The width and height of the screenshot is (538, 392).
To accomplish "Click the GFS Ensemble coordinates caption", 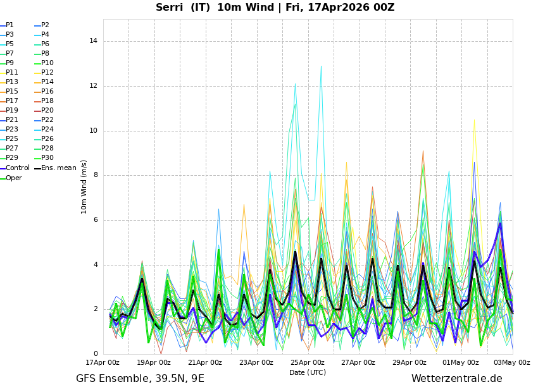I will pos(140,379).
